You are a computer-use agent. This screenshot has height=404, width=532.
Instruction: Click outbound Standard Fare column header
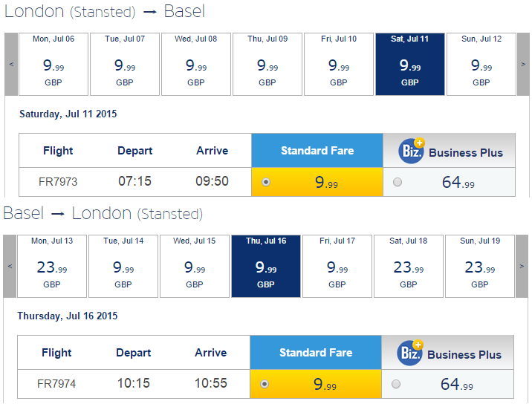pyautogui.click(x=317, y=150)
